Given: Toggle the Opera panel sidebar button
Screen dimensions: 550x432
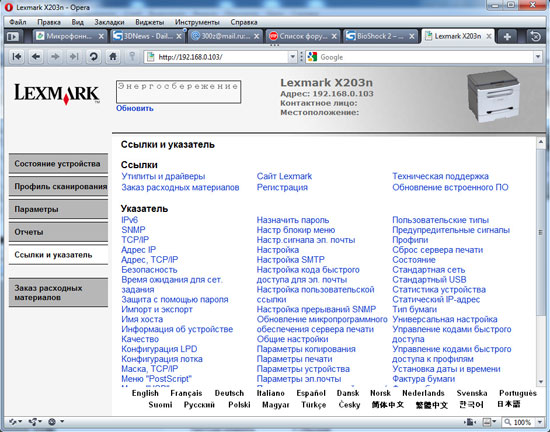Looking at the screenshot, I should 13,36.
